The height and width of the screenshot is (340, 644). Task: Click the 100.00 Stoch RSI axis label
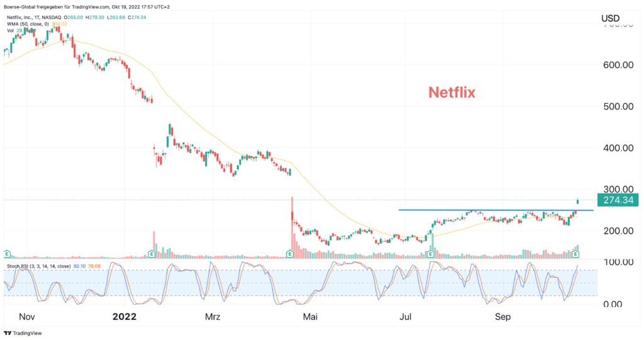coord(618,262)
